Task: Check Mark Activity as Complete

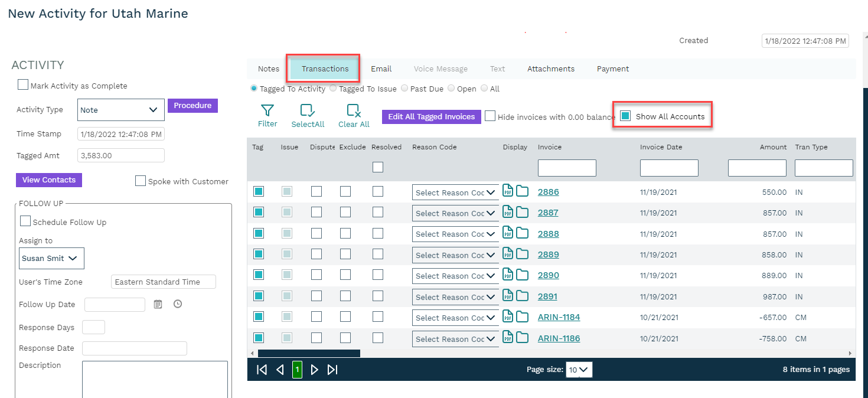Action: click(23, 85)
